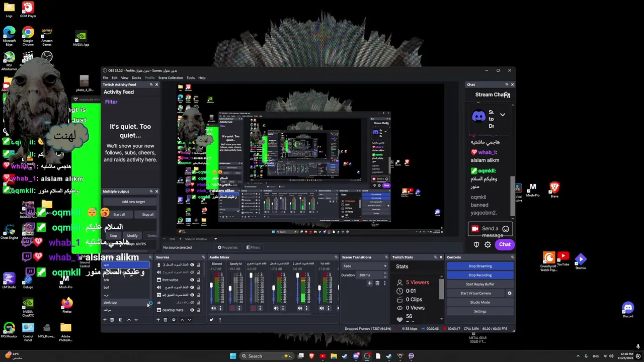Unmute the Spotify M audio channel
644x362 pixels.
(232, 308)
